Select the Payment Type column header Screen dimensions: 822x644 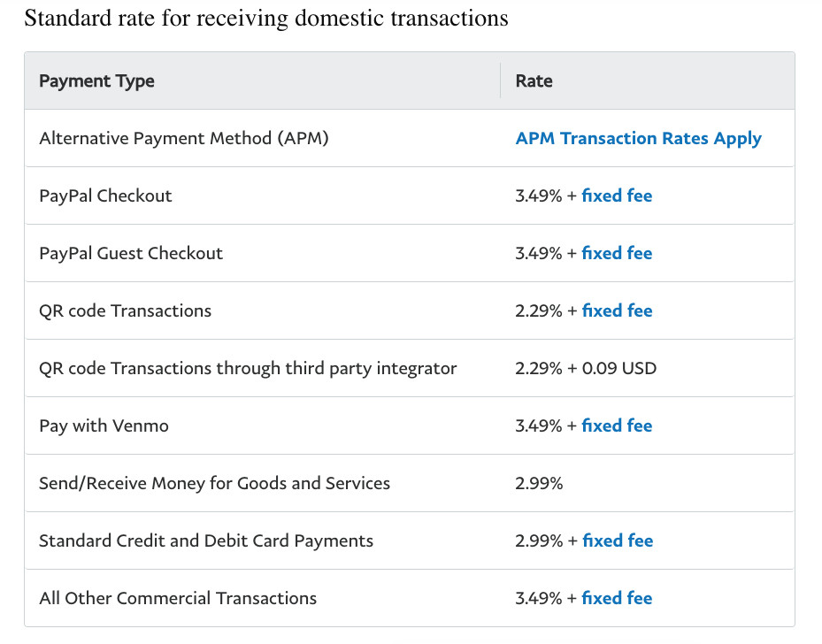97,81
